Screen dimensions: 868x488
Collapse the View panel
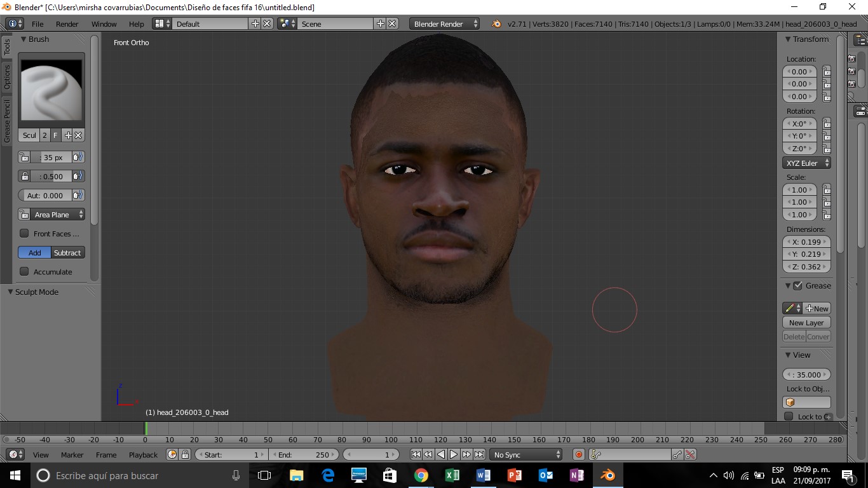pos(788,355)
